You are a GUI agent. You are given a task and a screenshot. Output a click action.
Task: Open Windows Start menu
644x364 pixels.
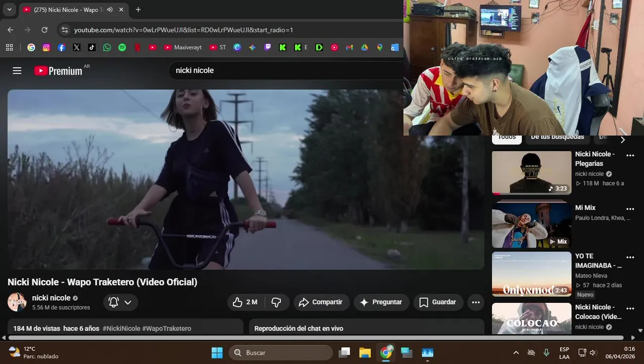point(217,352)
